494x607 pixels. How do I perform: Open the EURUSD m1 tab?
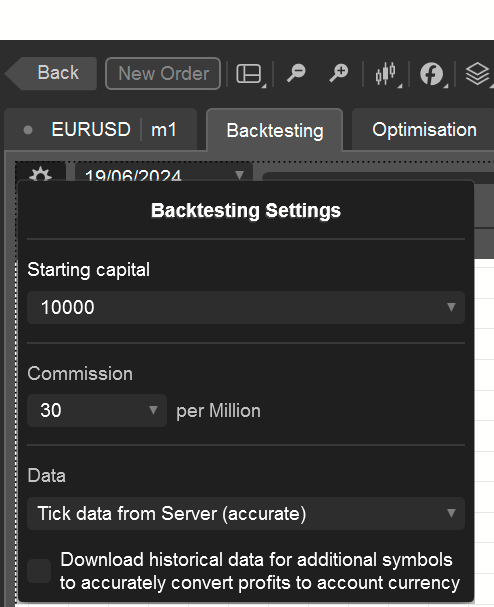click(x=101, y=130)
